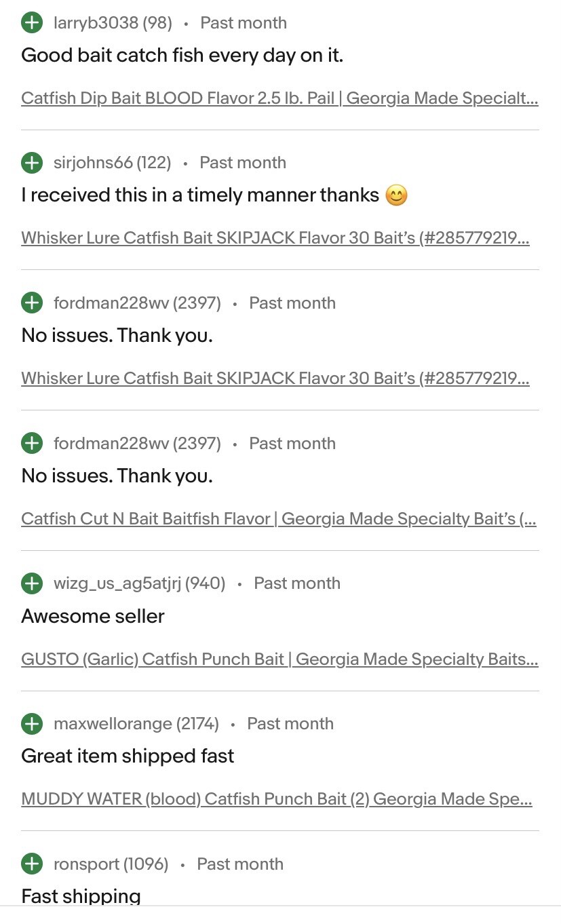Click the positive feedback icon beside larryb3038

pos(32,23)
